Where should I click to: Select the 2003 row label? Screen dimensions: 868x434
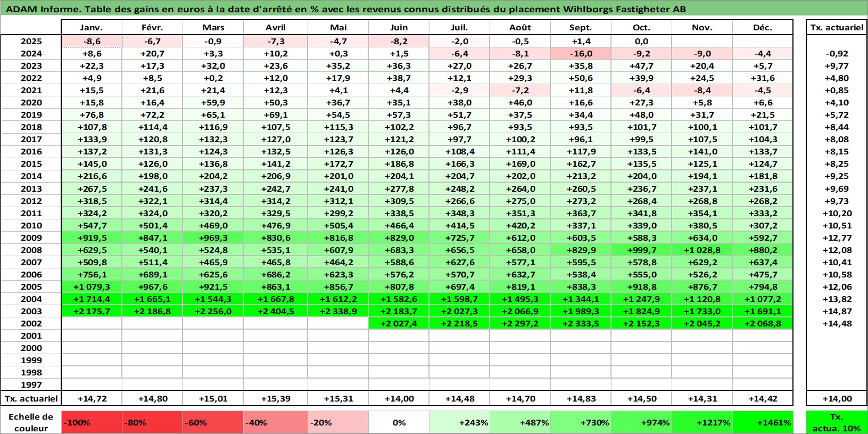click(31, 311)
